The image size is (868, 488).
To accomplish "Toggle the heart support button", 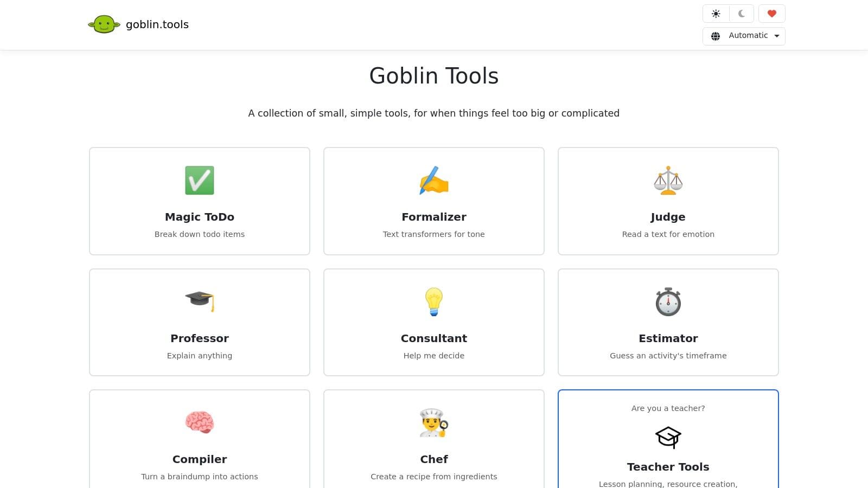I will [771, 14].
